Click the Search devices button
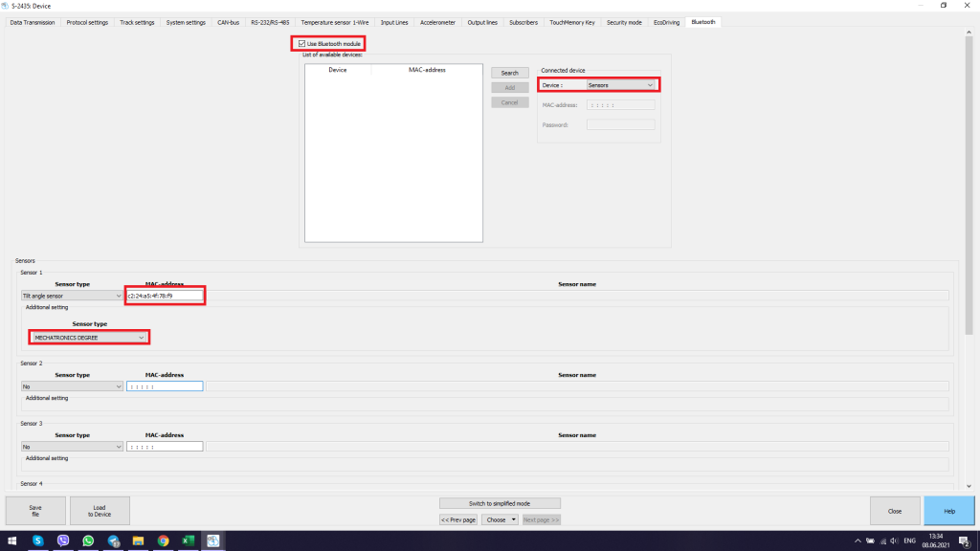Image resolution: width=980 pixels, height=551 pixels. pyautogui.click(x=509, y=73)
